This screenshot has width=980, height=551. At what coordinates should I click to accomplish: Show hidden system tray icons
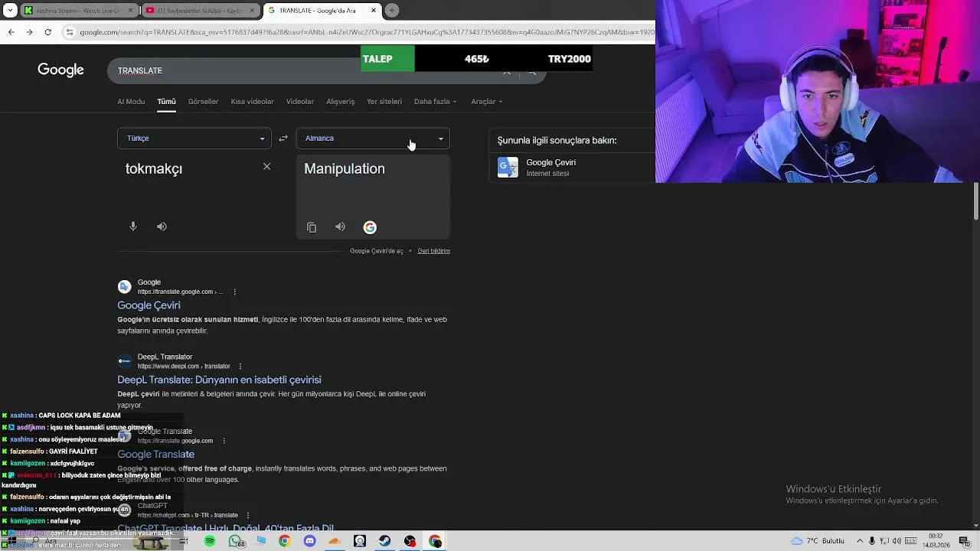(859, 541)
